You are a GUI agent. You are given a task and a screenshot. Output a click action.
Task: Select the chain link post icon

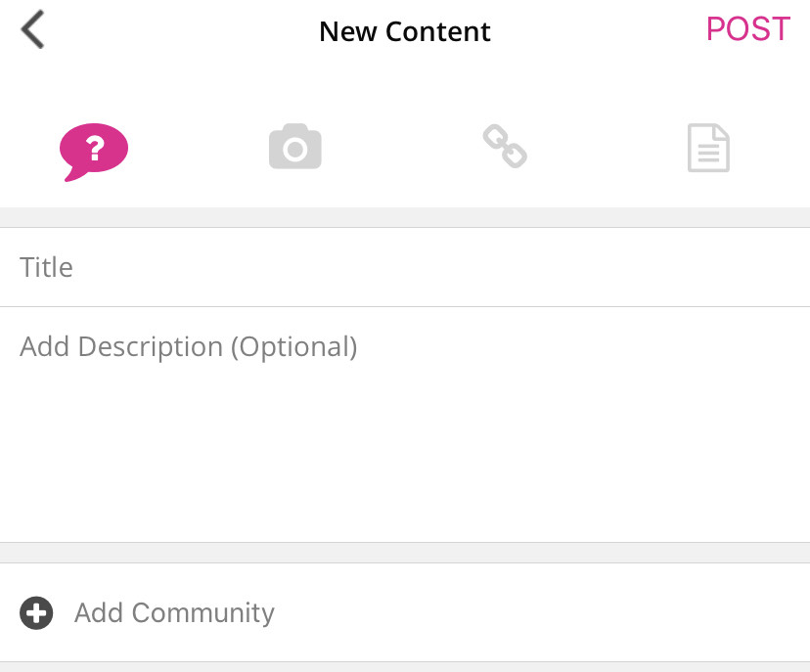[x=505, y=147]
